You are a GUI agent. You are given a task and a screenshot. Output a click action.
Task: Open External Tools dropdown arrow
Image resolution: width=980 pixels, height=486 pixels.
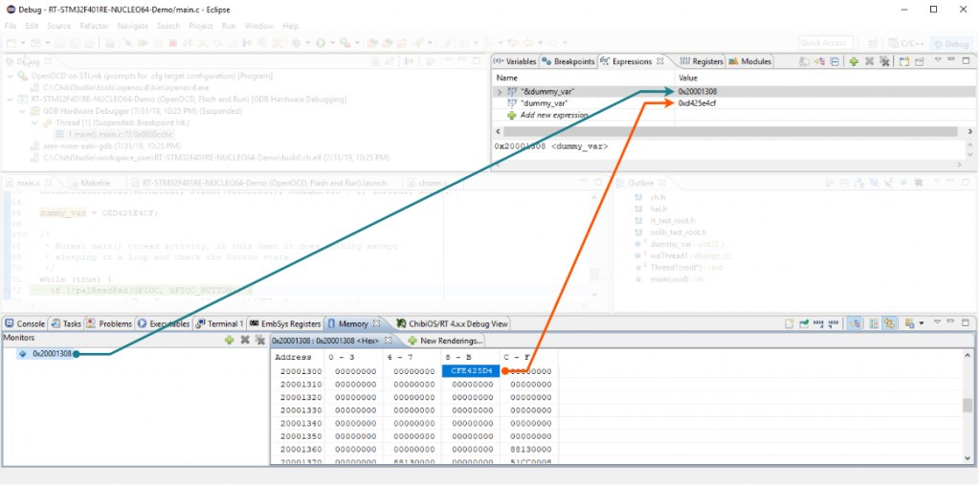pyautogui.click(x=357, y=43)
